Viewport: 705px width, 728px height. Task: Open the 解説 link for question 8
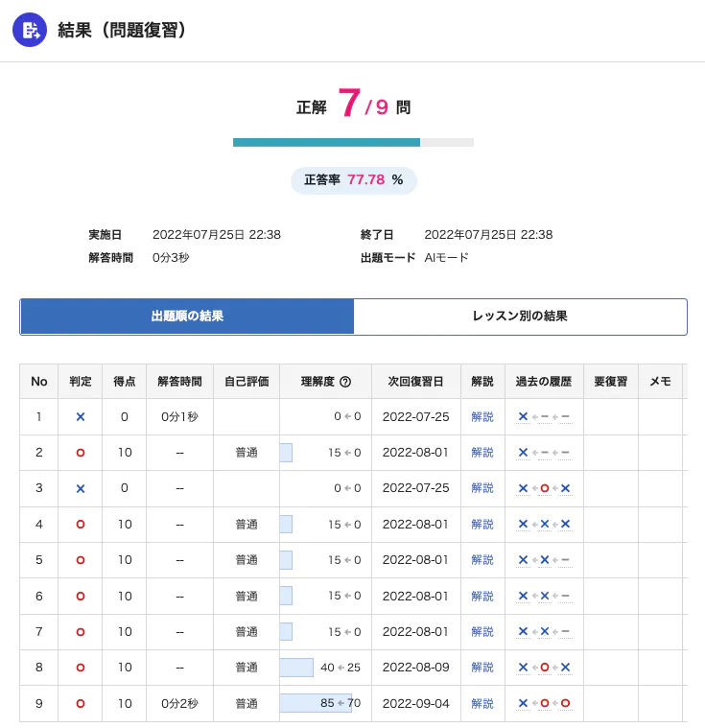[482, 668]
